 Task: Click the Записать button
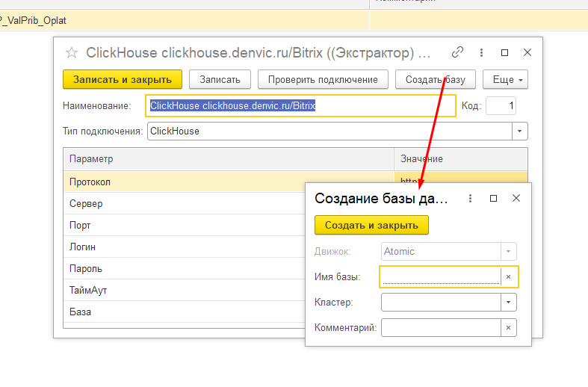click(x=220, y=79)
